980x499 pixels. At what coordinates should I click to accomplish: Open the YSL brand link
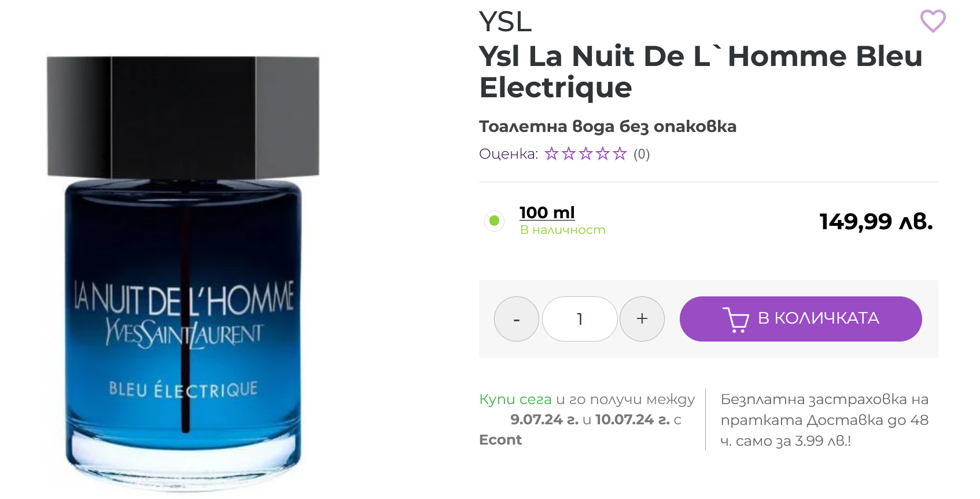505,22
